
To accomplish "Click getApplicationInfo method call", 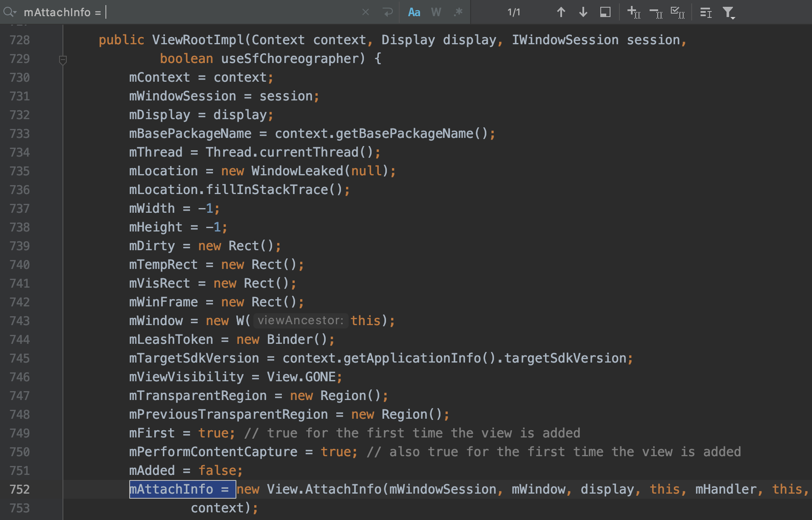I will pyautogui.click(x=412, y=358).
